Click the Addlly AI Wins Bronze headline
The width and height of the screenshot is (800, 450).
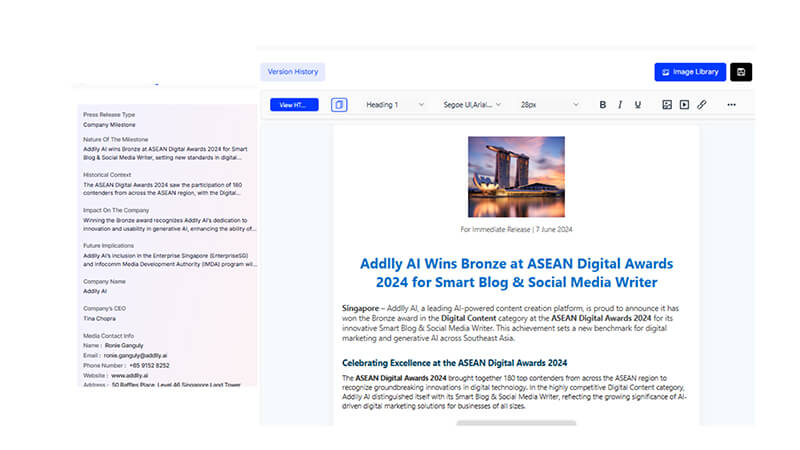pyautogui.click(x=516, y=273)
